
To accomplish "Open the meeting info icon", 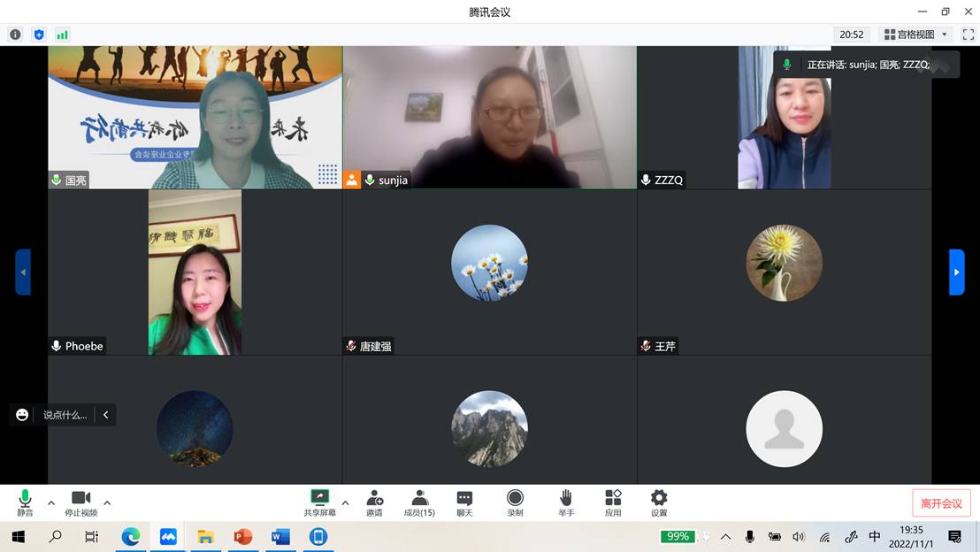I will click(15, 34).
